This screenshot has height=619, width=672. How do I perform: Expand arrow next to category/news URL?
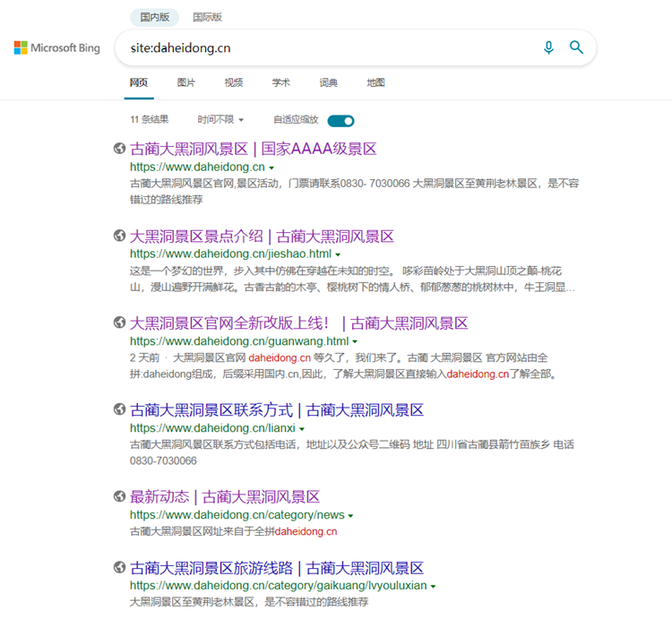(350, 516)
